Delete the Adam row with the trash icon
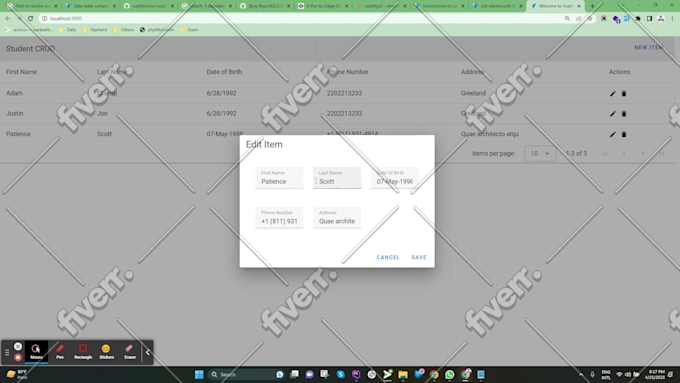The width and height of the screenshot is (680, 383). click(x=624, y=93)
